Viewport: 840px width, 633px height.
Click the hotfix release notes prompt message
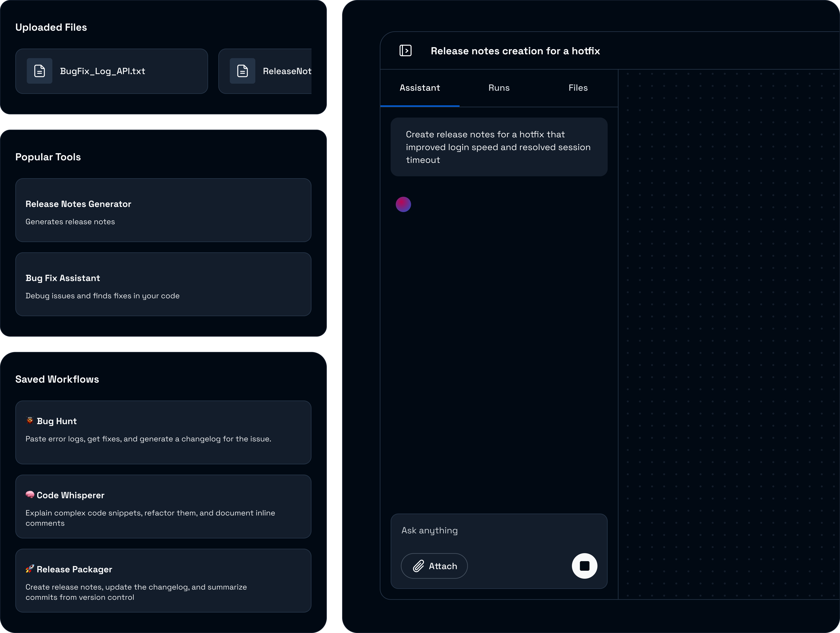(x=499, y=147)
